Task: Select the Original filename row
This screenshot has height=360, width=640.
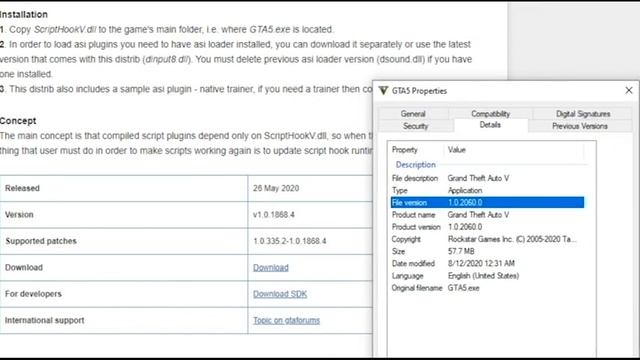Action: [x=487, y=288]
